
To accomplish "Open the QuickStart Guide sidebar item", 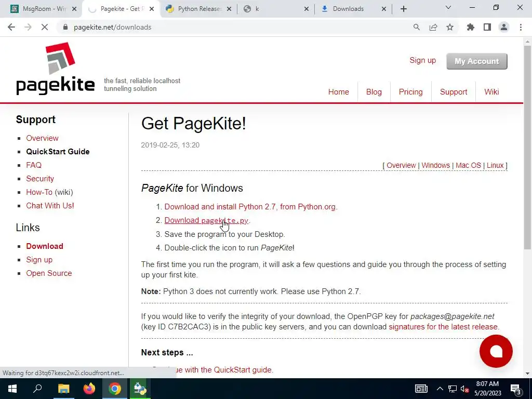I will 58,152.
